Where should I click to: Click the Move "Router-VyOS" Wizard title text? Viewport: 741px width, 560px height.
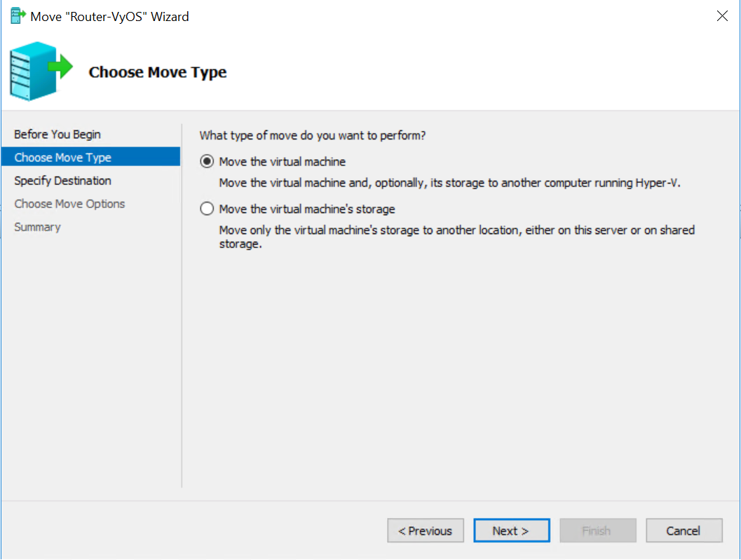pos(109,17)
